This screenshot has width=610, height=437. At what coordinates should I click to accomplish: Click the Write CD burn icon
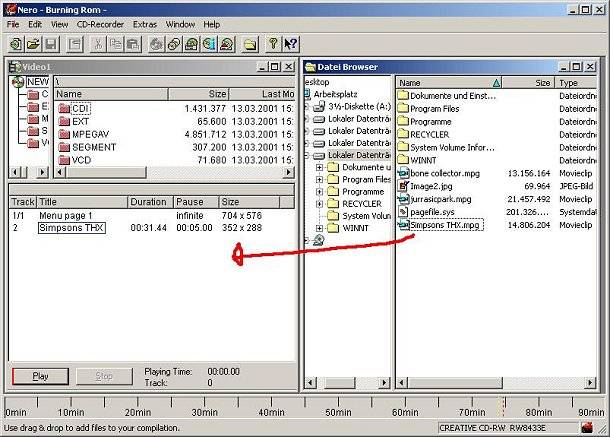click(x=156, y=44)
